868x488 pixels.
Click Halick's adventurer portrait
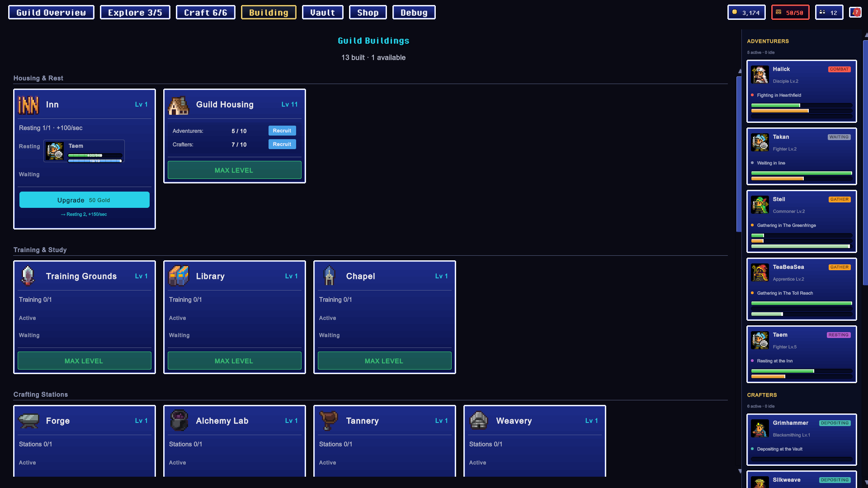760,75
